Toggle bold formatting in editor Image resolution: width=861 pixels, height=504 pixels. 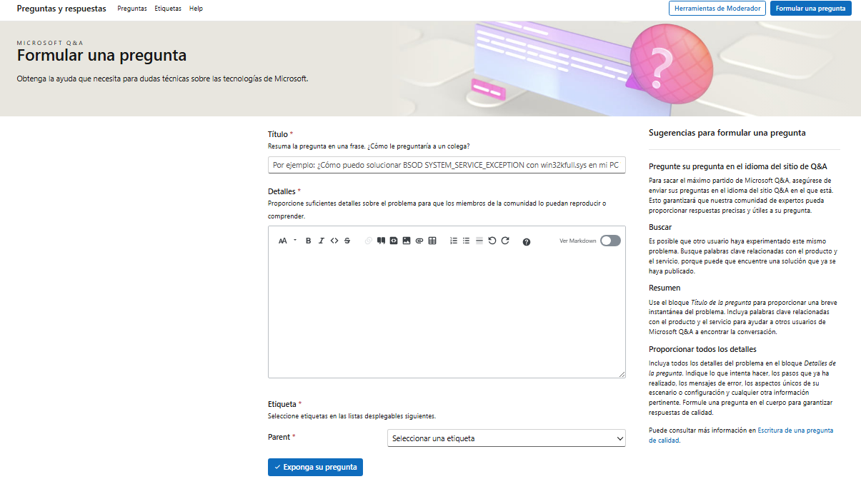(x=309, y=241)
